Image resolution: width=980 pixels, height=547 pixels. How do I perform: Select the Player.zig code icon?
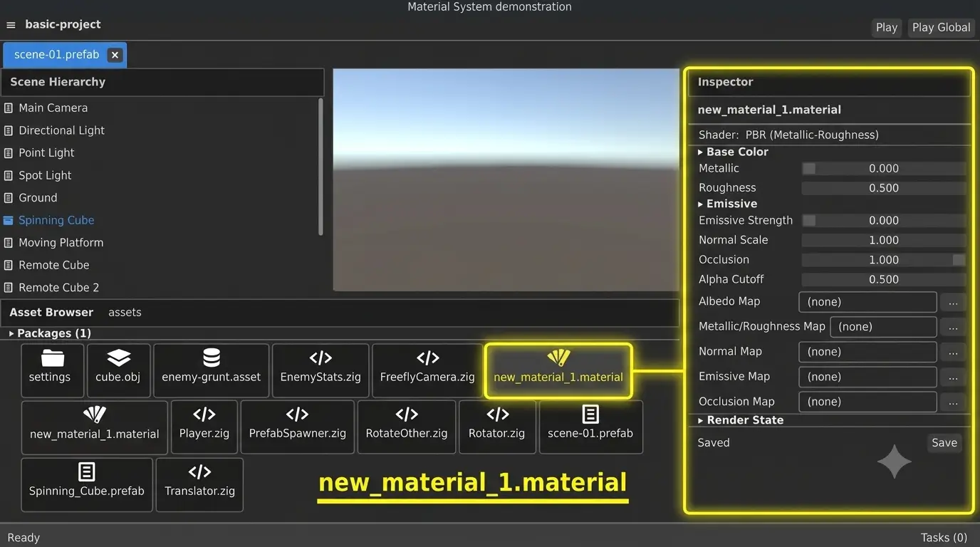coord(204,414)
